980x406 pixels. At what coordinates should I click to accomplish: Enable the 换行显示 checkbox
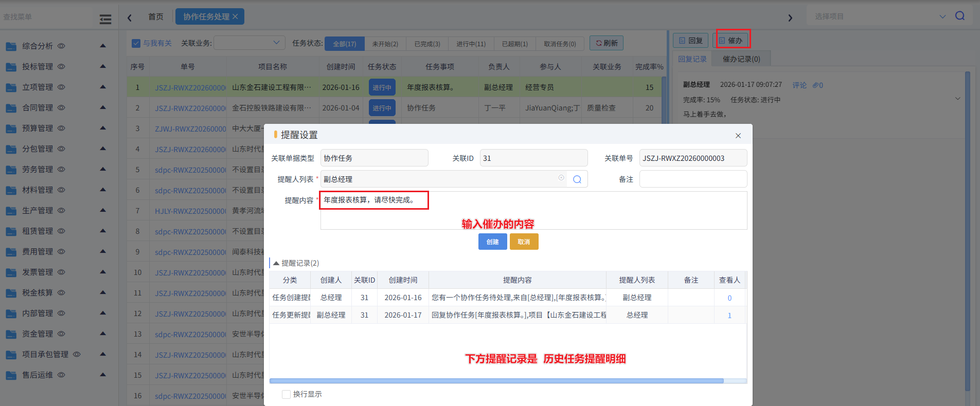coord(286,394)
